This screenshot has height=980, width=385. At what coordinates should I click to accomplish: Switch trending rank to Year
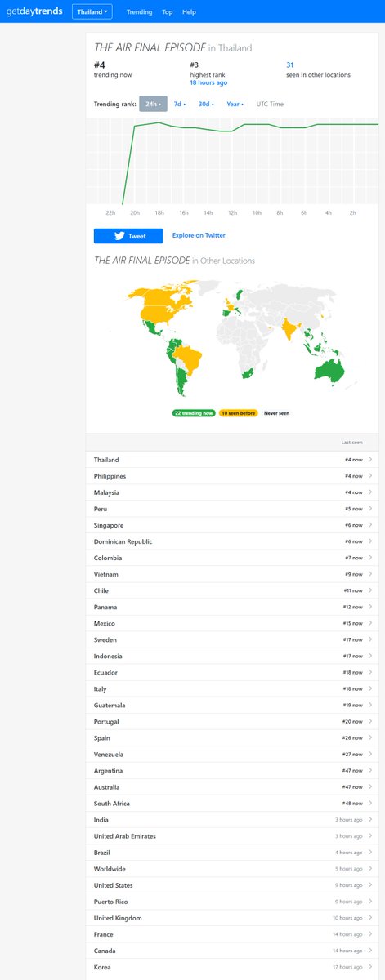[234, 104]
